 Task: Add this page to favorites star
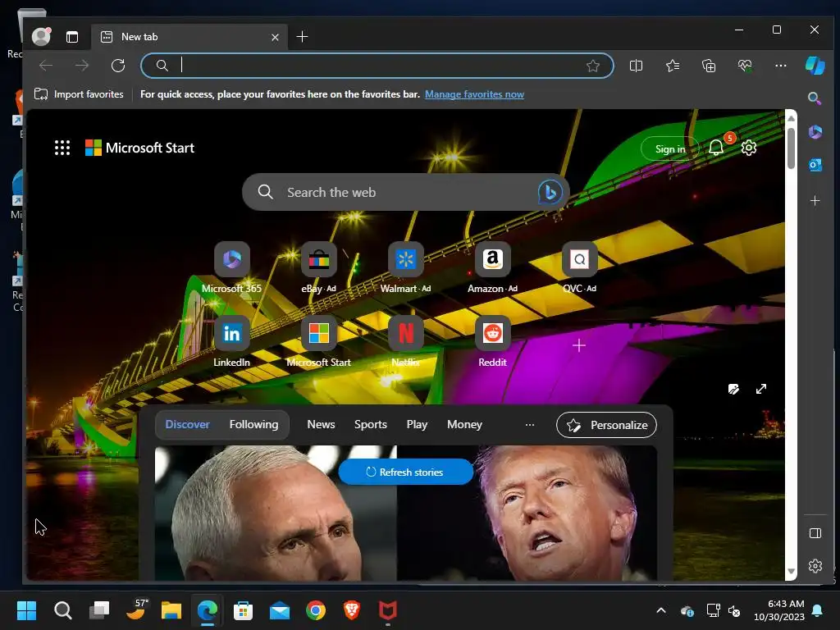(x=593, y=66)
